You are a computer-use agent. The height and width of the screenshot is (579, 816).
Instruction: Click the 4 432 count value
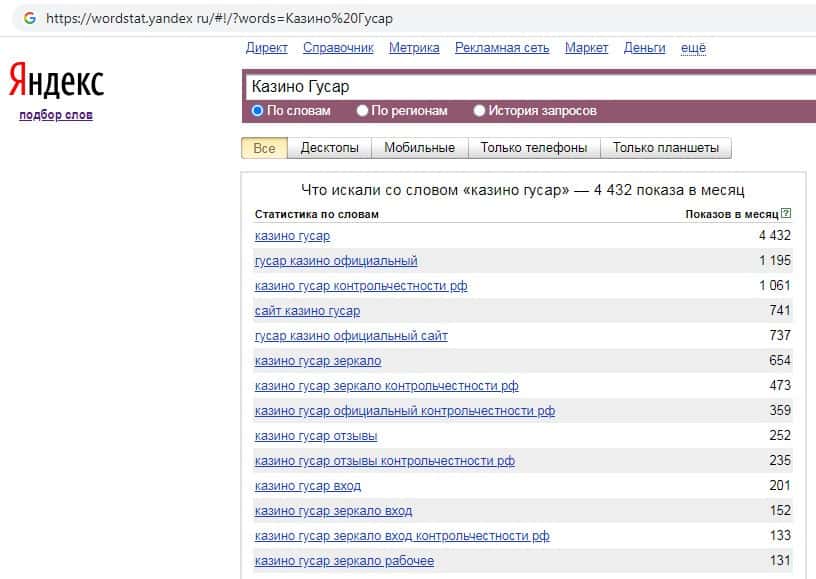(775, 236)
